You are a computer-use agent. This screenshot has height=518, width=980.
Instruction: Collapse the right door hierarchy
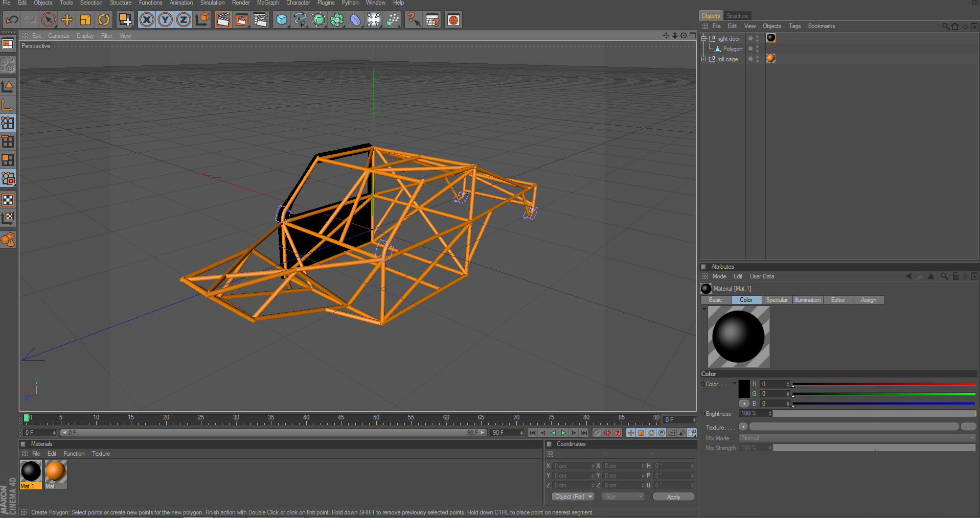[704, 39]
